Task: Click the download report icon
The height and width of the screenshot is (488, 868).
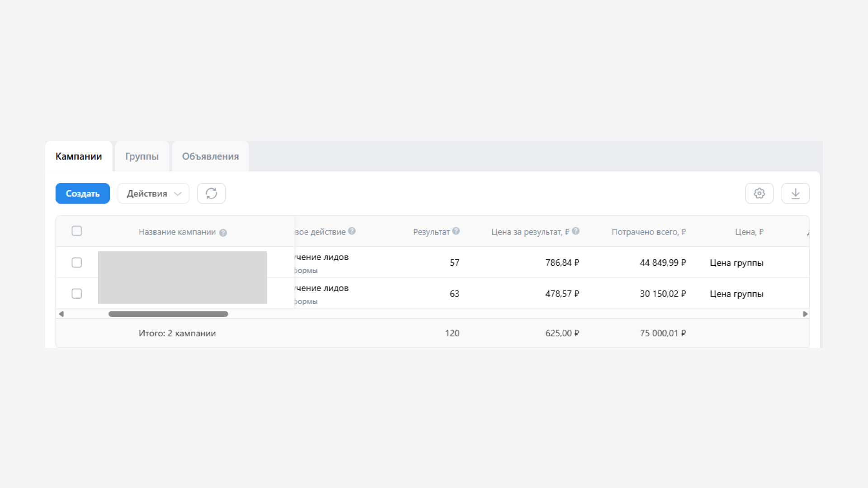Action: pyautogui.click(x=795, y=193)
